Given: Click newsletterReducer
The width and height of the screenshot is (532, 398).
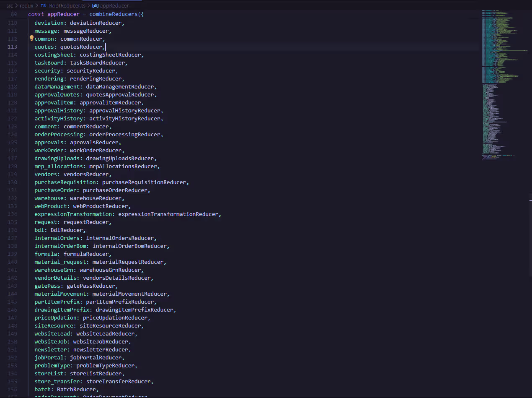Looking at the screenshot, I should coord(101,349).
